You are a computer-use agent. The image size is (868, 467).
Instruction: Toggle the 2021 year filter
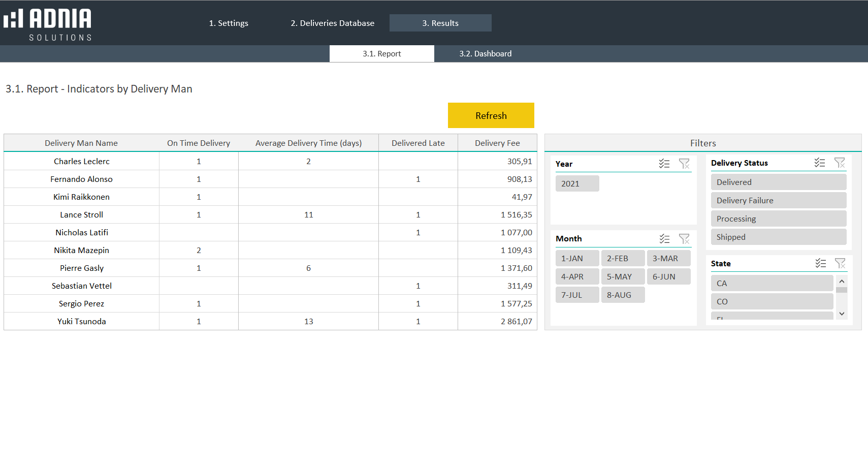point(577,183)
